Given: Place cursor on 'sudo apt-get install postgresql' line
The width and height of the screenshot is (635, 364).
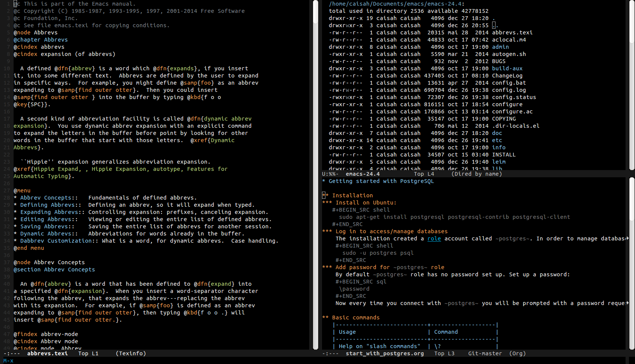Looking at the screenshot, I should (454, 217).
